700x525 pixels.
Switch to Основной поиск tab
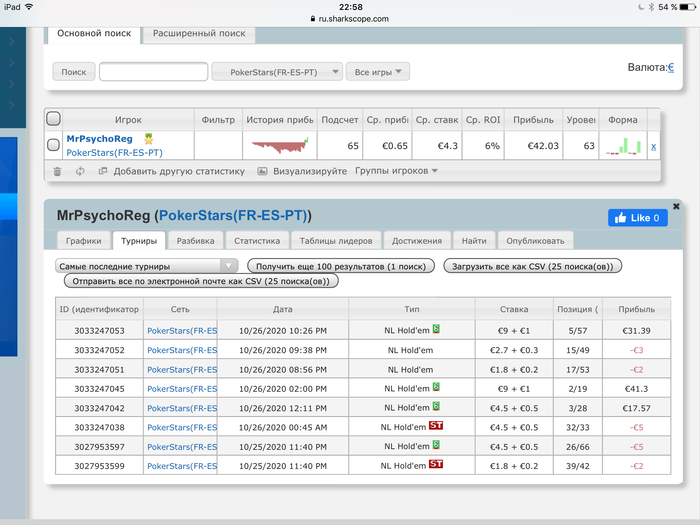pyautogui.click(x=94, y=33)
